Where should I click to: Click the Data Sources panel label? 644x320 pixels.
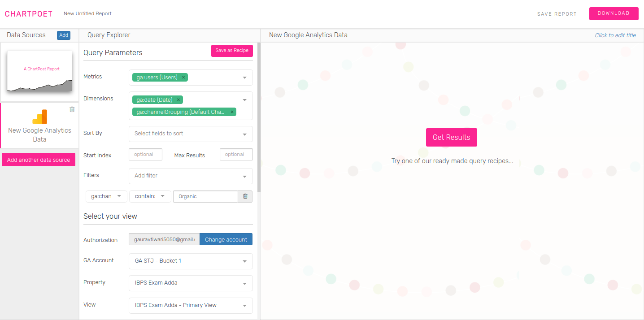coord(26,35)
